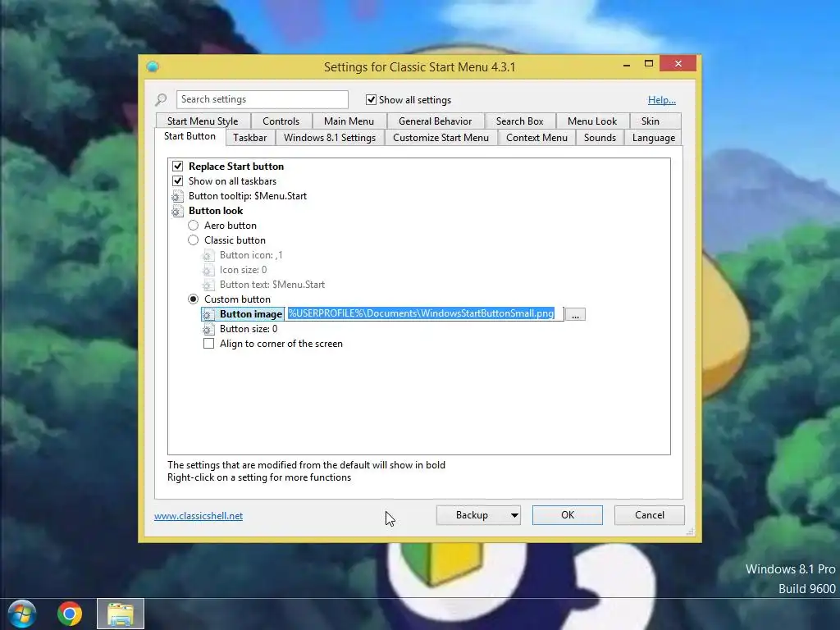
Task: Click gear icon next to Button tooltip
Action: [177, 196]
